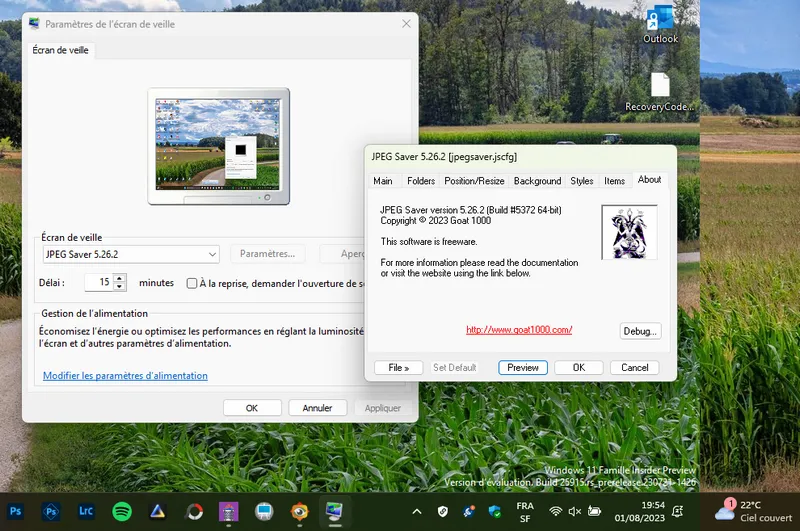Click the goat logo image in About tab
Image resolution: width=800 pixels, height=531 pixels.
(x=630, y=232)
